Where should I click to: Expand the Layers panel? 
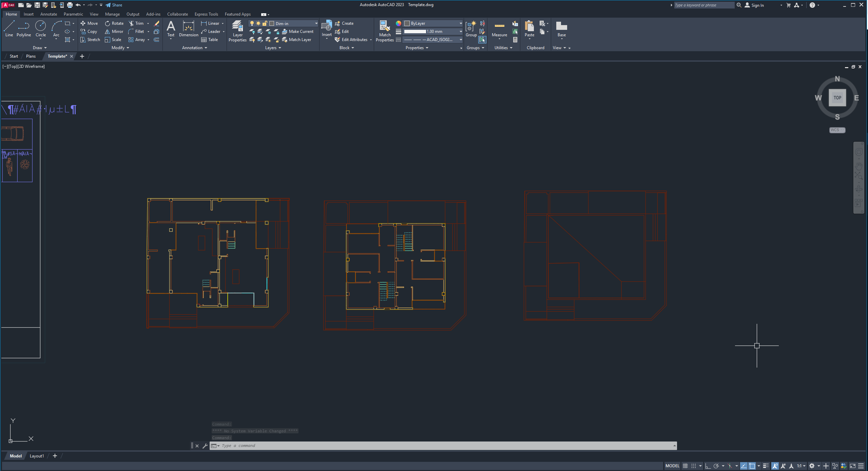point(273,48)
